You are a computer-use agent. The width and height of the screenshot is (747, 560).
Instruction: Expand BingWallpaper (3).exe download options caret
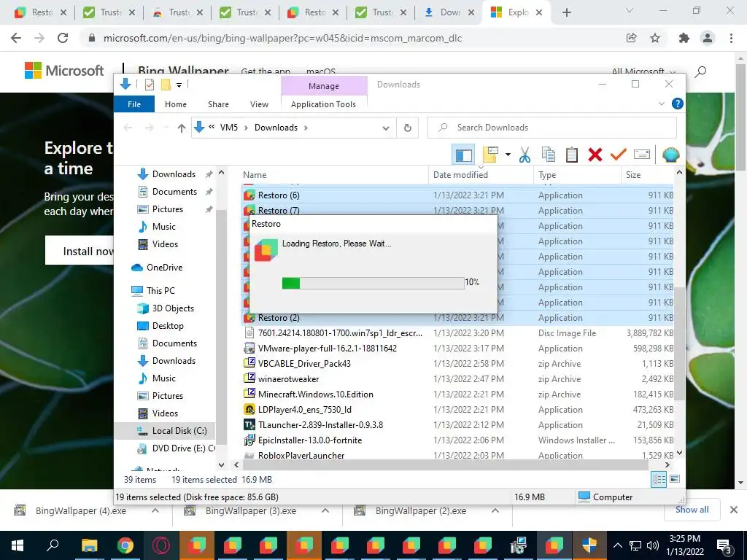[325, 510]
